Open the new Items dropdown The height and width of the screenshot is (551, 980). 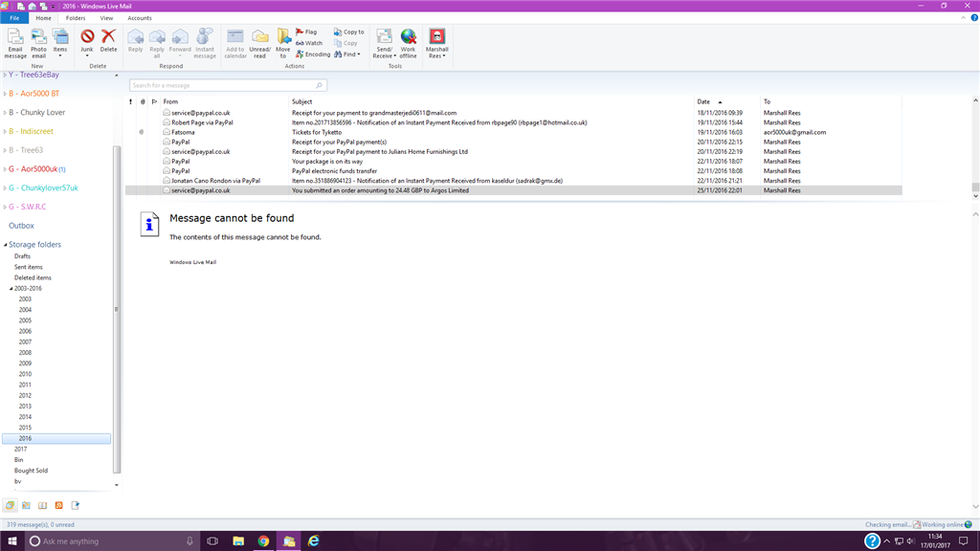pyautogui.click(x=60, y=44)
